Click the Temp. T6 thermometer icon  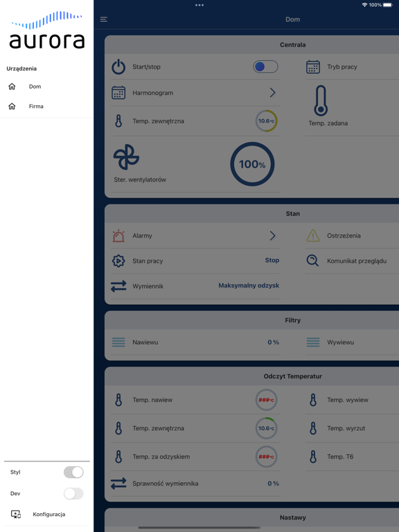313,456
